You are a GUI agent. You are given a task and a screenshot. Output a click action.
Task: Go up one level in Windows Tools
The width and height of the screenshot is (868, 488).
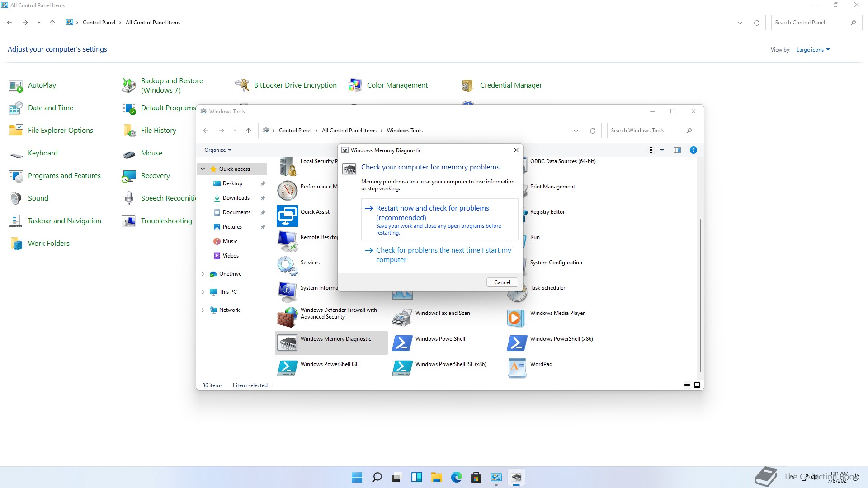click(x=248, y=131)
